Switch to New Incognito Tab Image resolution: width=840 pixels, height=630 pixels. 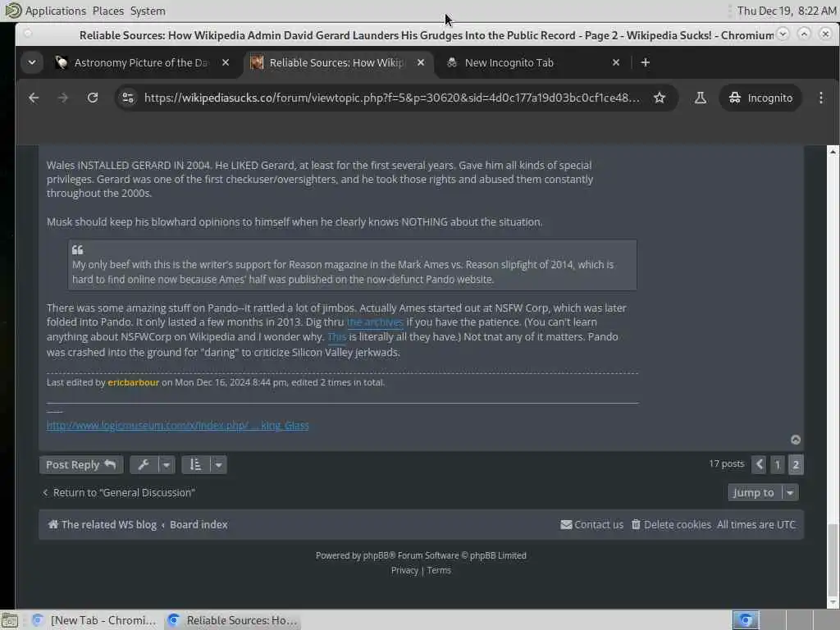[509, 62]
